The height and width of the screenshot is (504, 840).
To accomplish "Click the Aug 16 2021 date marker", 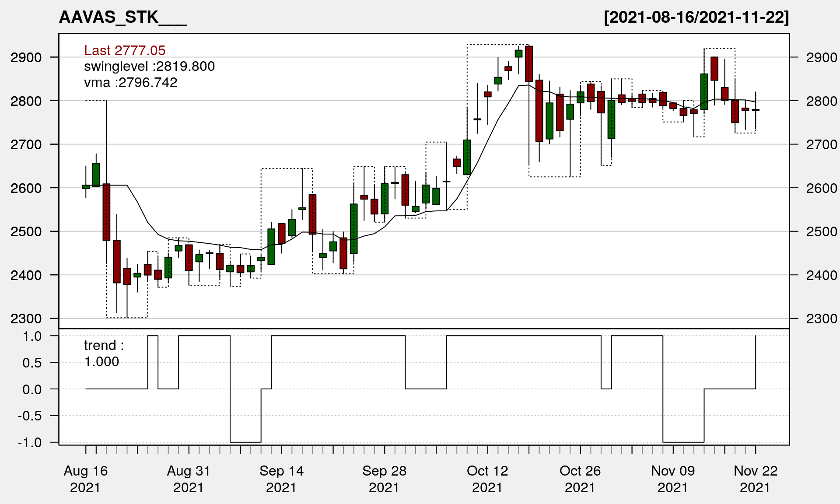I will pos(85,479).
